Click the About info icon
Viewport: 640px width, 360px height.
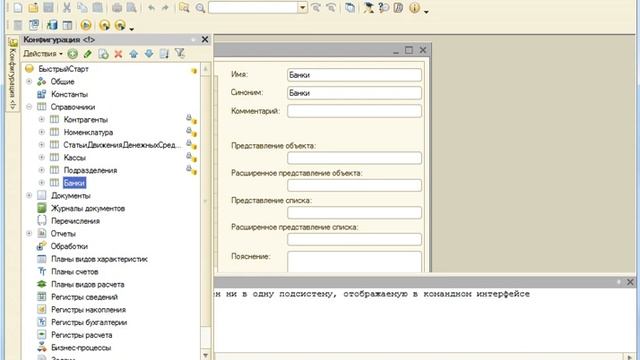click(414, 7)
